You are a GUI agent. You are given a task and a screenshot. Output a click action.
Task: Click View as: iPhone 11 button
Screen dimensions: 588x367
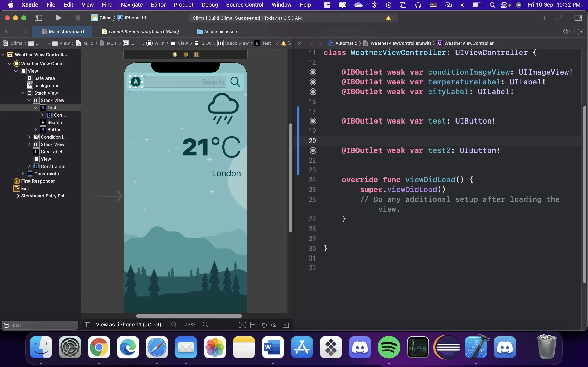coord(128,325)
